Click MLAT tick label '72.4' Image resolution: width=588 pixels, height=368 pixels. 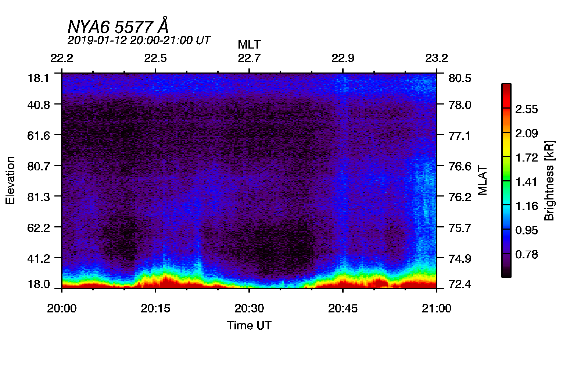460,284
